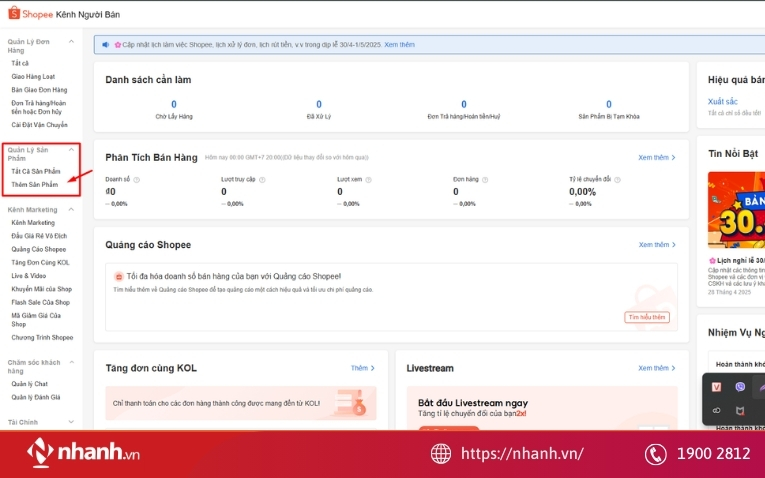The image size is (765, 478).
Task: Click the Shopee ads icon in banner
Action: 119,277
